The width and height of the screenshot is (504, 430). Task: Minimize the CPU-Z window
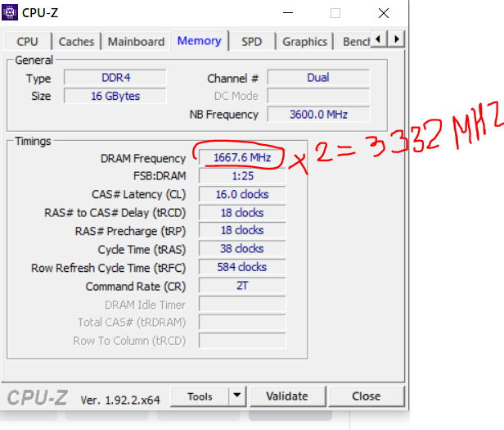(288, 13)
